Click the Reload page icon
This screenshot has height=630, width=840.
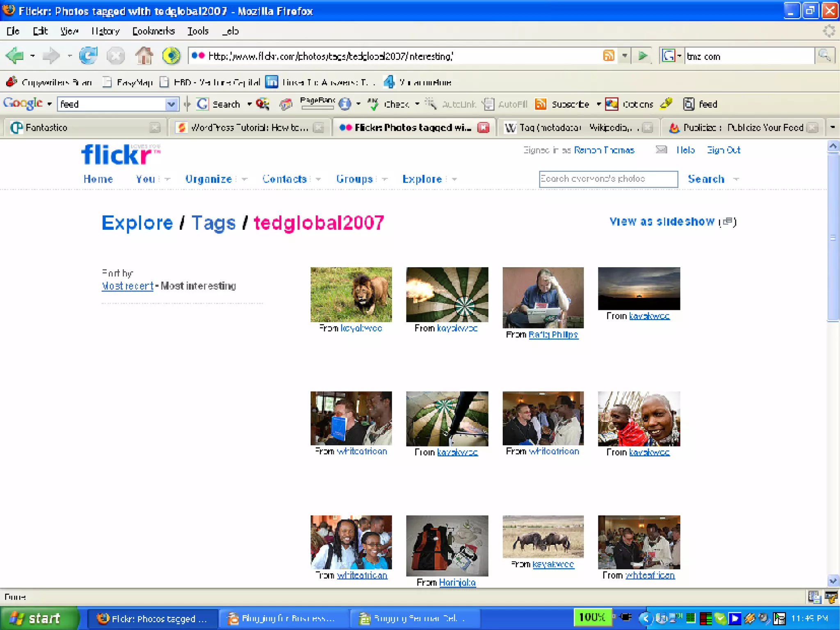[x=88, y=56]
